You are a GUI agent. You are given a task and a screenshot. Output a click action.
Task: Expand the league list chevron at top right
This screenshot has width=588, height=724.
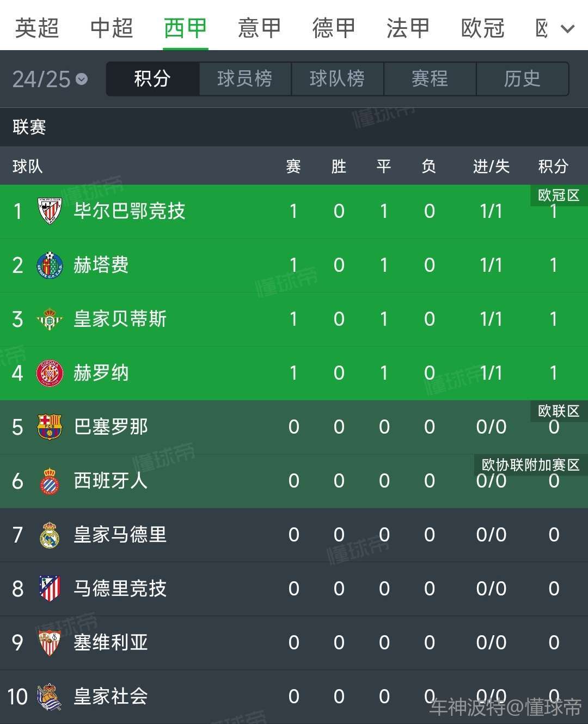568,29
